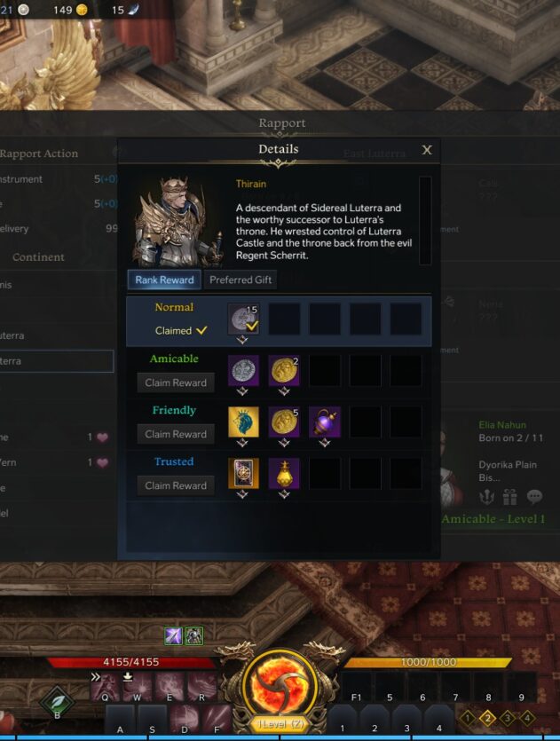Click the card pack icon in Trusted rewards
This screenshot has width=560, height=741.
[243, 473]
